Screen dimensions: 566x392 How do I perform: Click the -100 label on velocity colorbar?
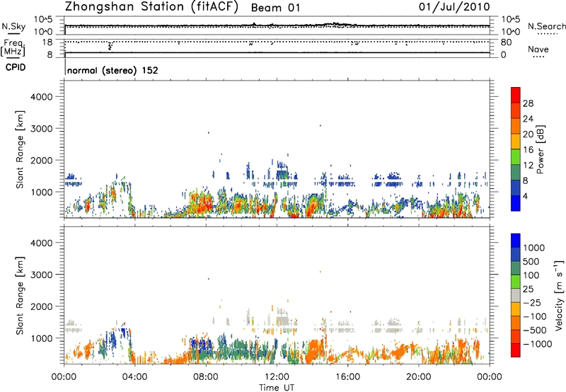tap(534, 316)
